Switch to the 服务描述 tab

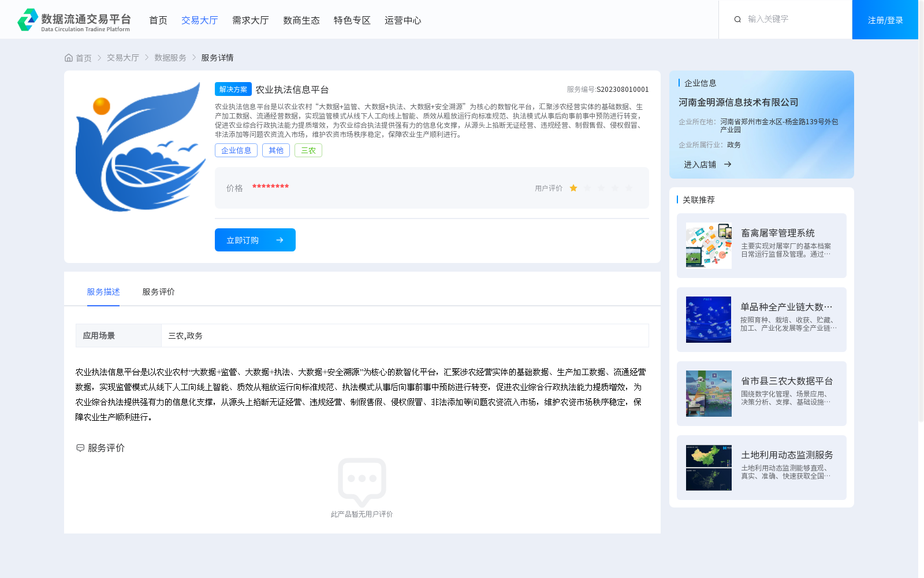[x=103, y=292]
